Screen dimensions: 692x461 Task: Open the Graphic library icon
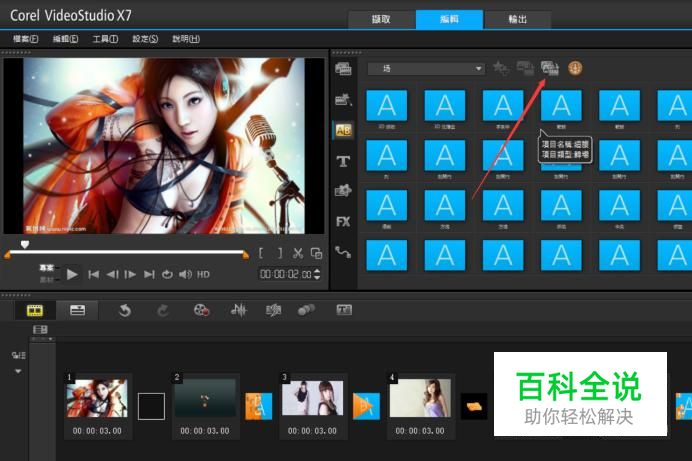(343, 191)
